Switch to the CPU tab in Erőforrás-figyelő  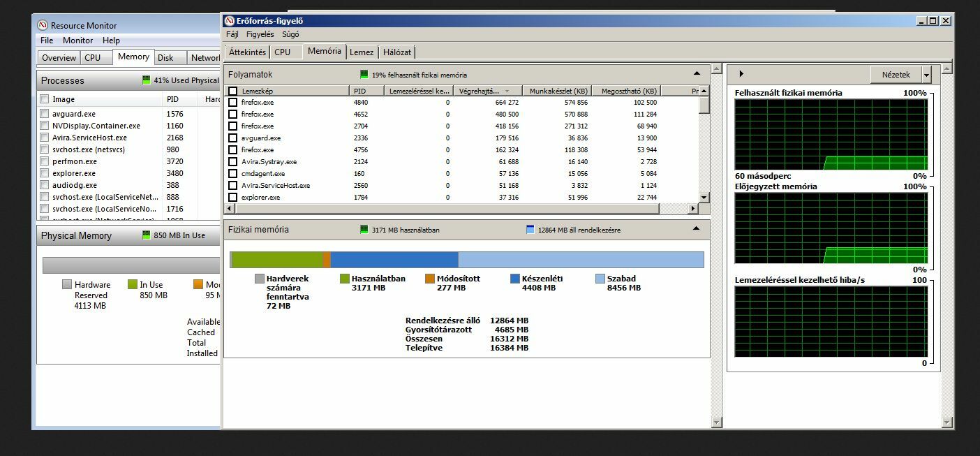coord(283,52)
